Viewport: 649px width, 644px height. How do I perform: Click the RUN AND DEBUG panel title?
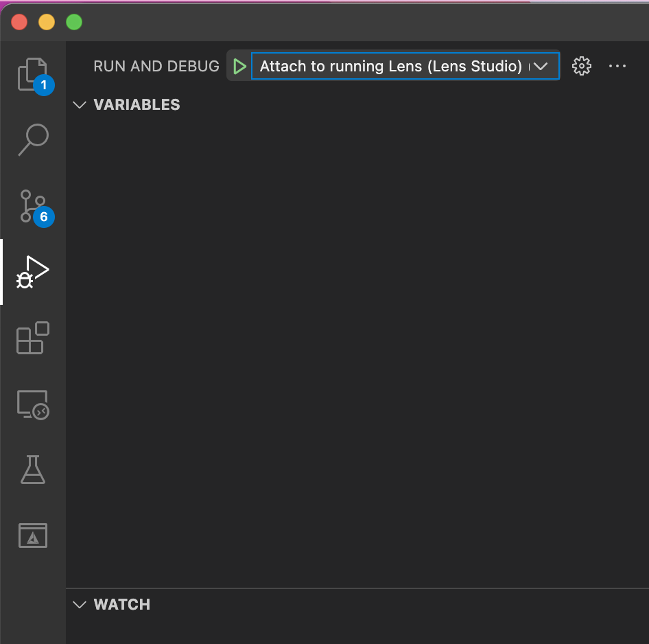pos(156,67)
